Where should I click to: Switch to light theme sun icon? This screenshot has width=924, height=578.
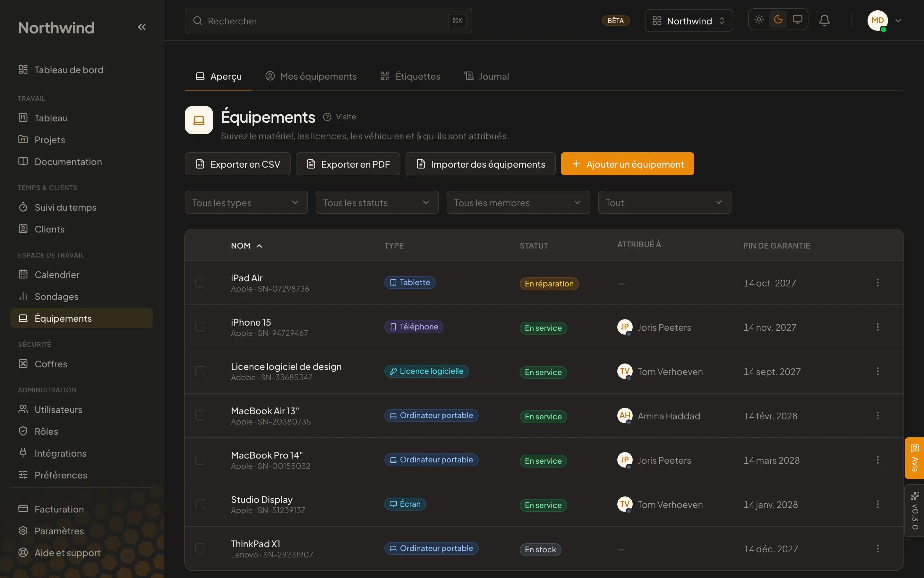759,19
